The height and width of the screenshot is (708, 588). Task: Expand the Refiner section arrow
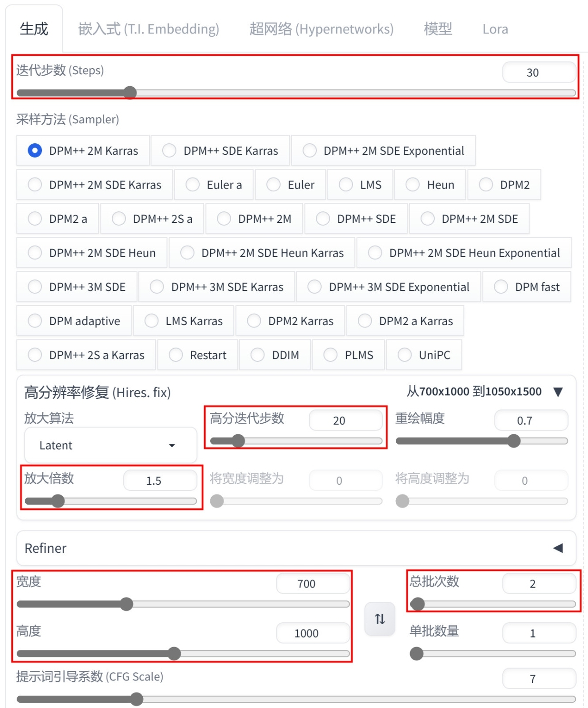[558, 548]
